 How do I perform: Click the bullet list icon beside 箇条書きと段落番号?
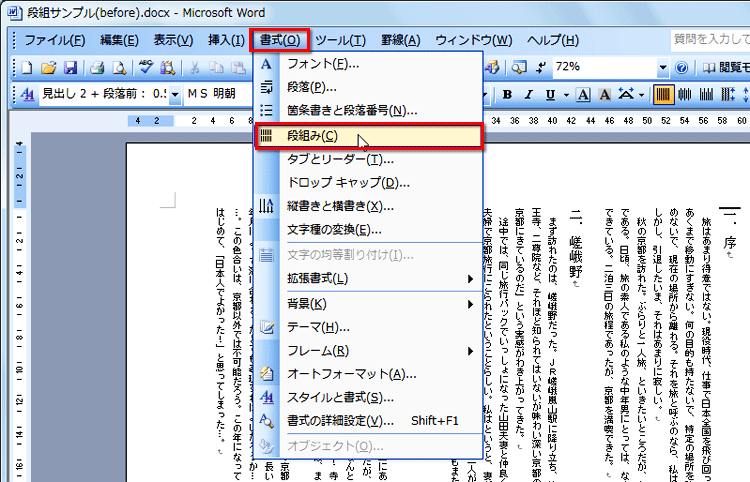coord(266,111)
